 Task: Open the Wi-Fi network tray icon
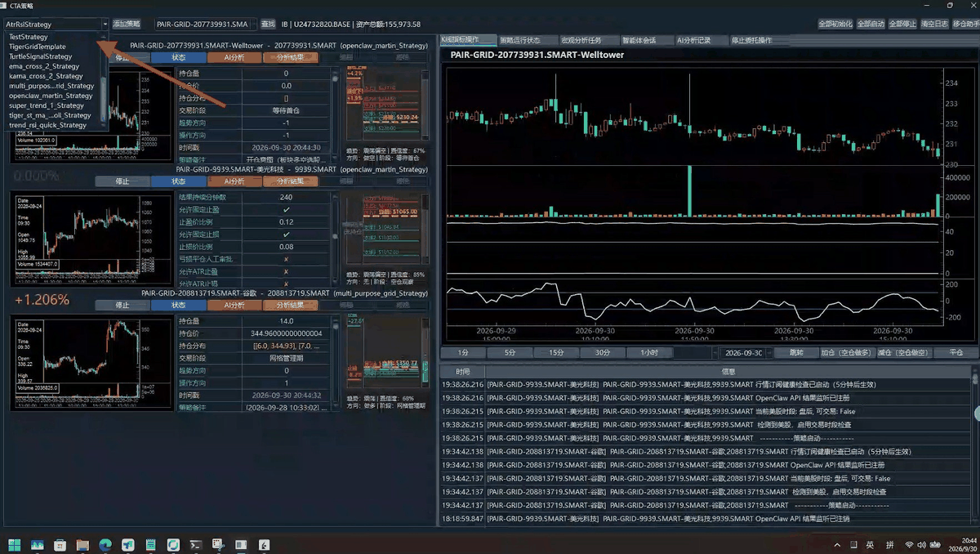coord(909,545)
